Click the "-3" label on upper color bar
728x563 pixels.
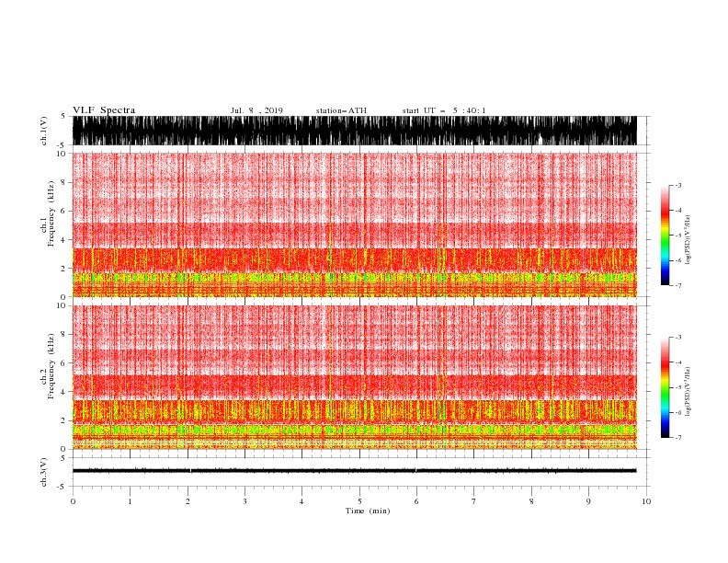(x=678, y=185)
